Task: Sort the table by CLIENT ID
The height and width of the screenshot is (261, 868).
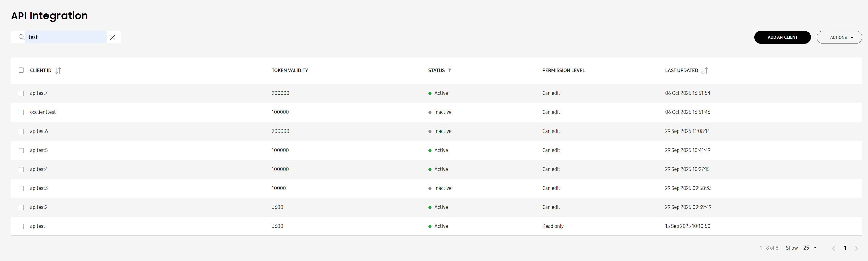Action: click(58, 71)
